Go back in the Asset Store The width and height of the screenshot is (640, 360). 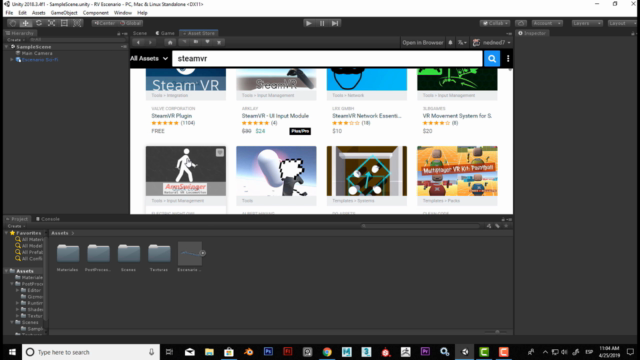pos(138,42)
